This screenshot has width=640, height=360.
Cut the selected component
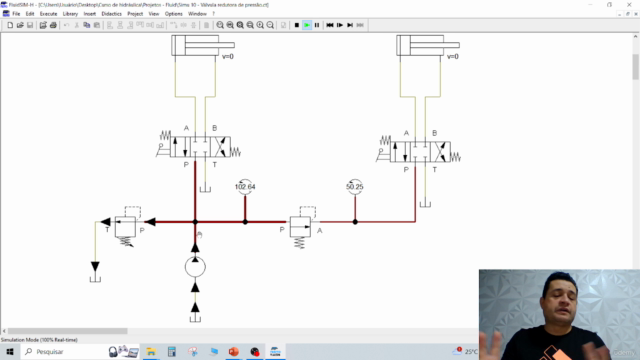76,25
